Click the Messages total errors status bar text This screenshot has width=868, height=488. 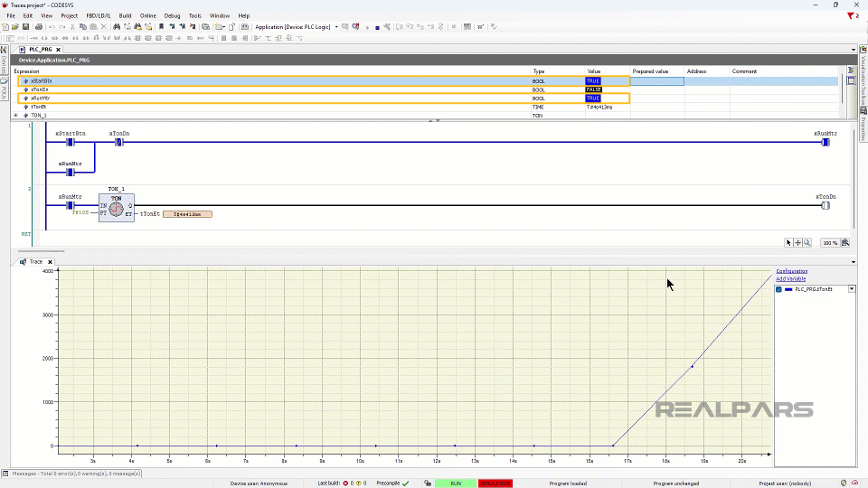(76, 474)
